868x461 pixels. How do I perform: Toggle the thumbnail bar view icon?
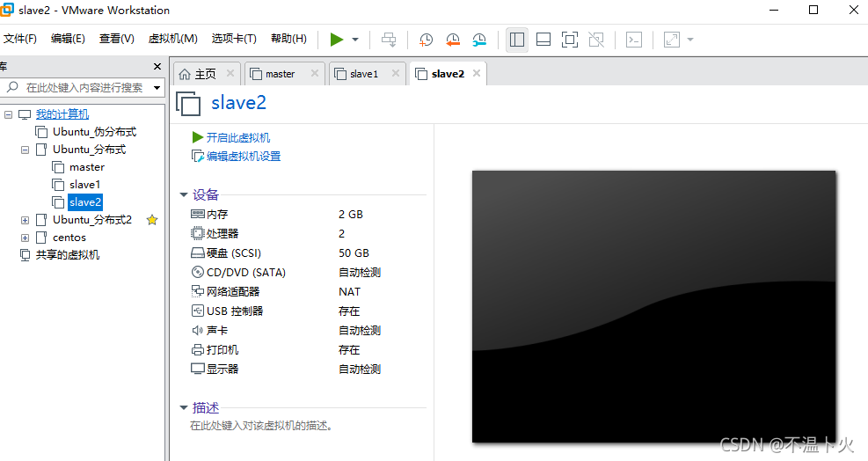tap(543, 40)
